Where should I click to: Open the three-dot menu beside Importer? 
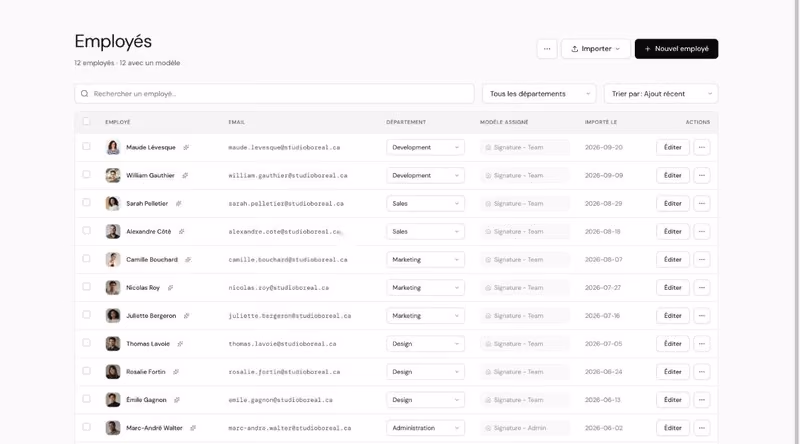coord(547,49)
